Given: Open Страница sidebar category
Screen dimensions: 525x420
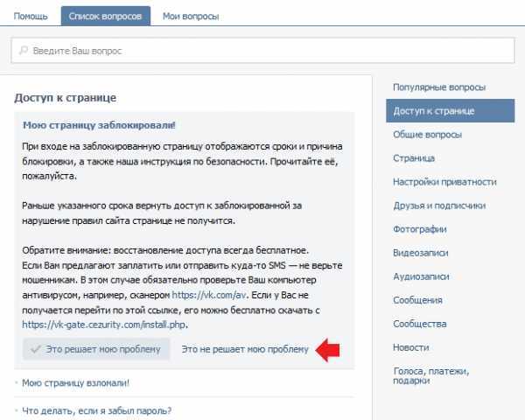Looking at the screenshot, I should pyautogui.click(x=414, y=158).
